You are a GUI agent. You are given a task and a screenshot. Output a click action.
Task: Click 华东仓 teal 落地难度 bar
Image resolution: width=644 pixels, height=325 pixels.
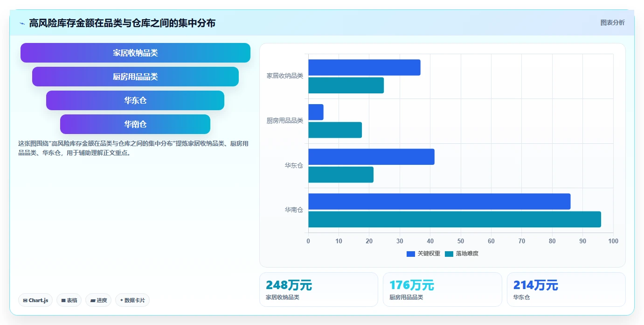(x=341, y=175)
